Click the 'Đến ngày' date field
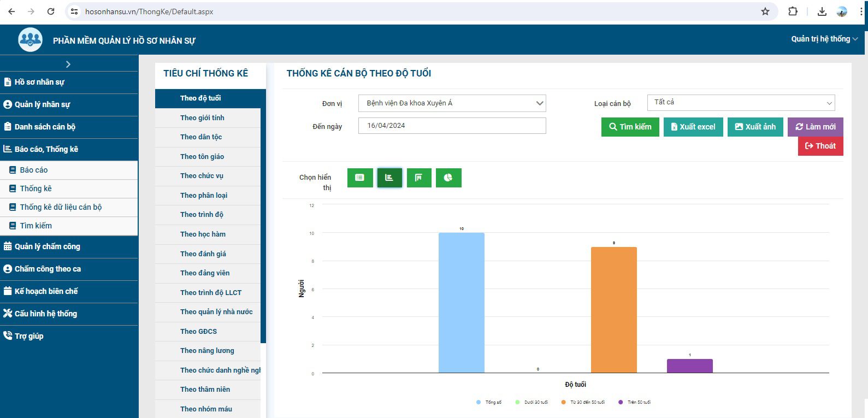Screen dimensions: 868x418 pos(452,126)
